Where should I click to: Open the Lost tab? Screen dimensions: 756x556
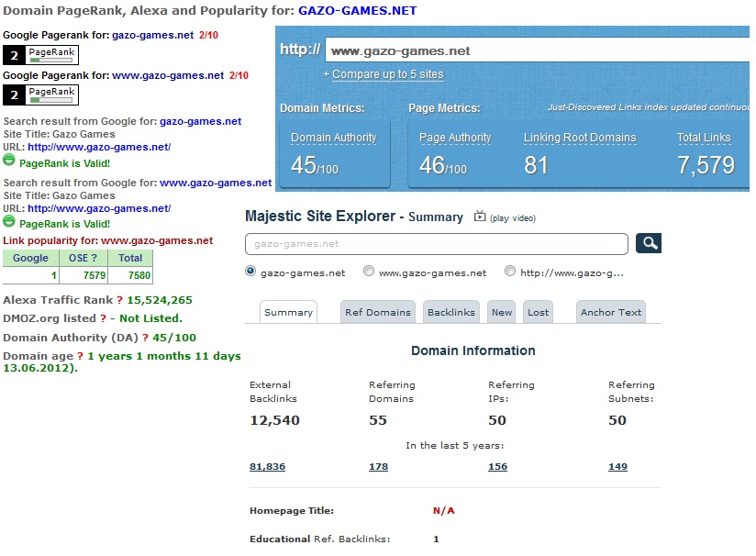click(x=538, y=312)
